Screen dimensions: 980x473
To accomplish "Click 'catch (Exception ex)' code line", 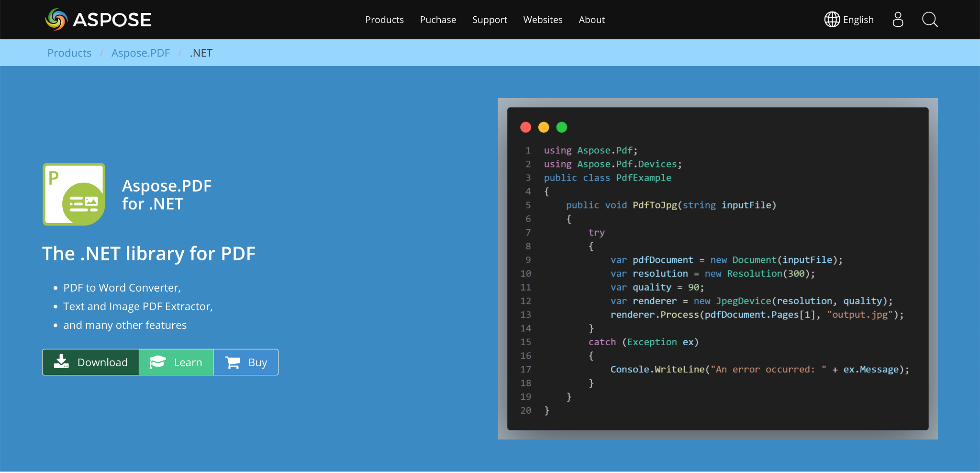I will tap(644, 342).
